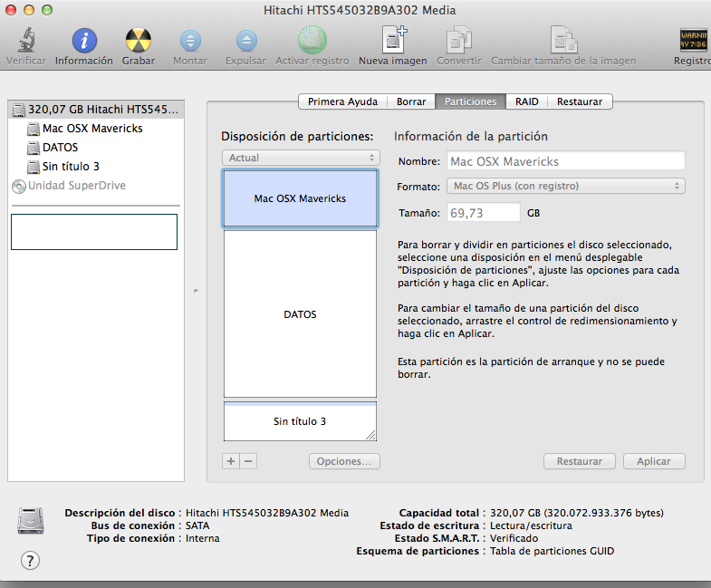Click the sidebar splitter collapse arrow
Screen dimensions: 711x588
coord(196,291)
